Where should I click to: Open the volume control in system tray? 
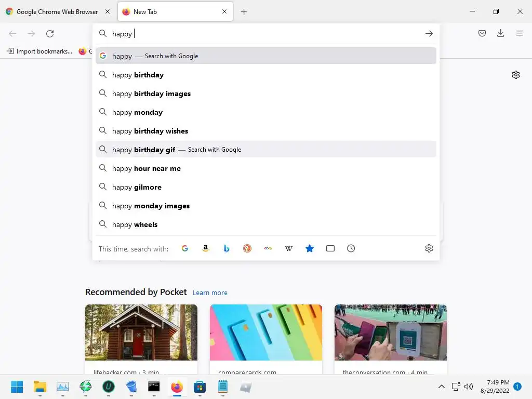coord(469,387)
